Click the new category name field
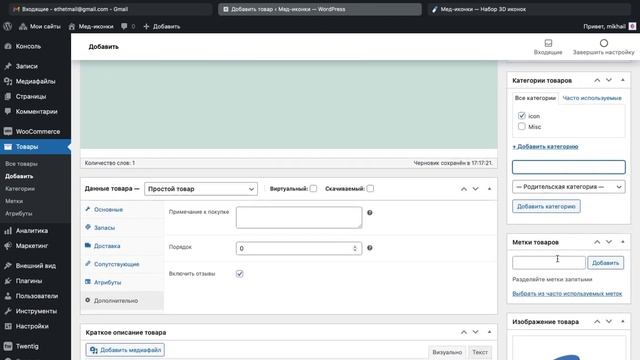The image size is (640, 360). 569,167
